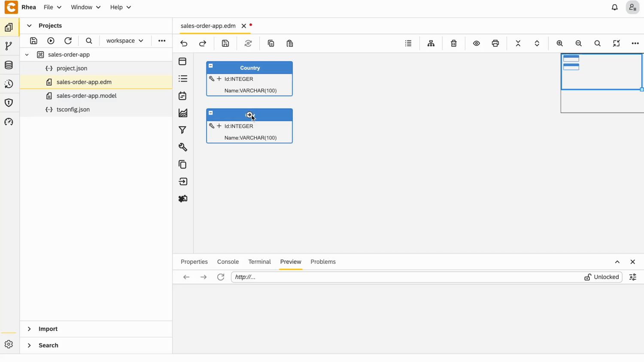644x362 pixels.
Task: Copy selection in the editor toolbar
Action: 271,43
